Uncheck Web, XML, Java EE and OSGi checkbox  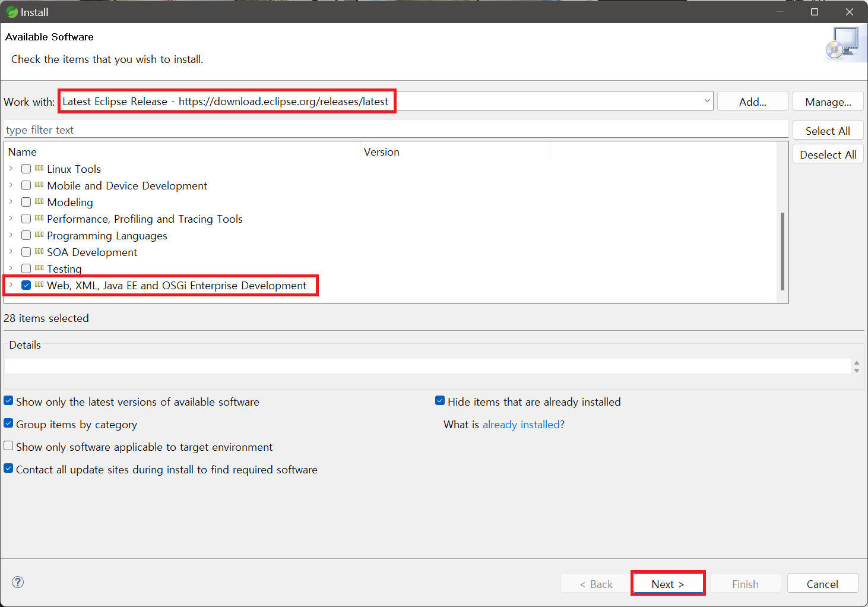[x=26, y=285]
